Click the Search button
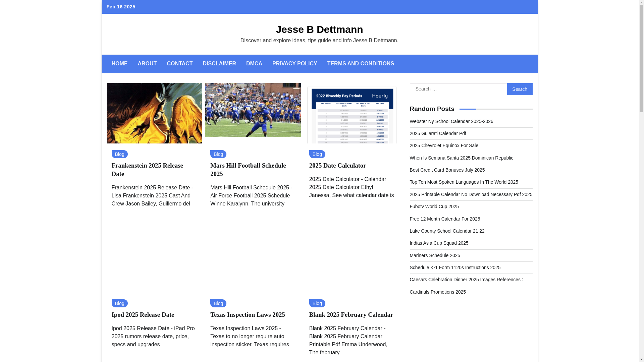Image resolution: width=644 pixels, height=362 pixels. click(x=520, y=89)
